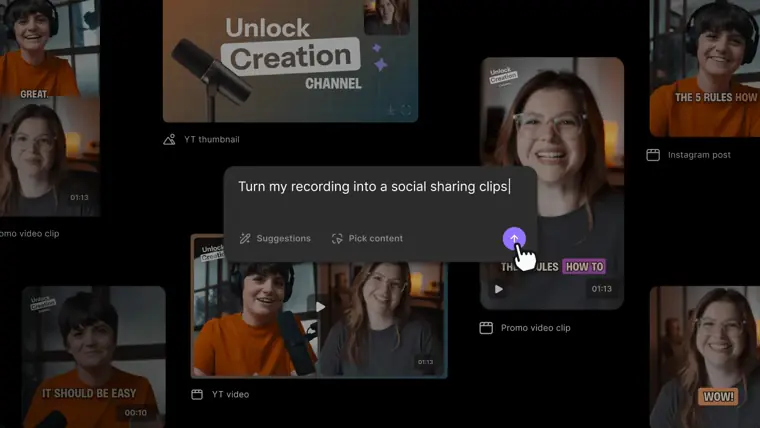Open Suggestions in the prompt box
Viewport: 760px width, 428px height.
[x=275, y=238]
